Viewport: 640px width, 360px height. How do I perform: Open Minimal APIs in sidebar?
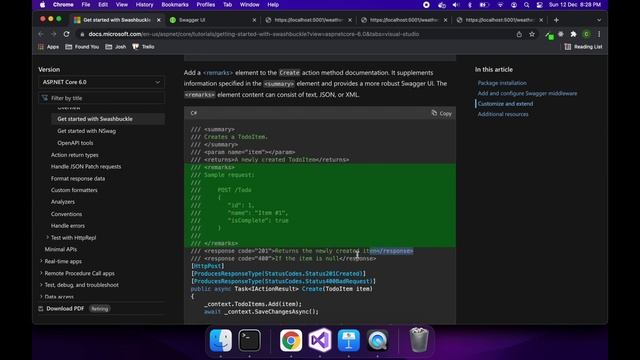[x=60, y=249]
